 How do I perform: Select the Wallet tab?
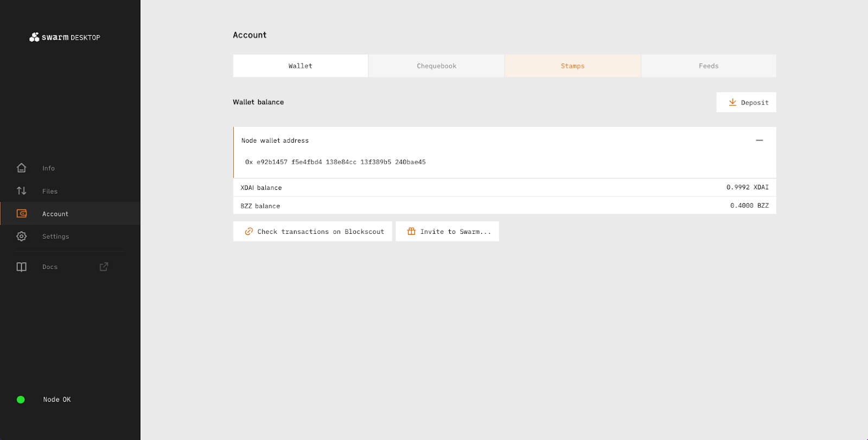pyautogui.click(x=300, y=66)
